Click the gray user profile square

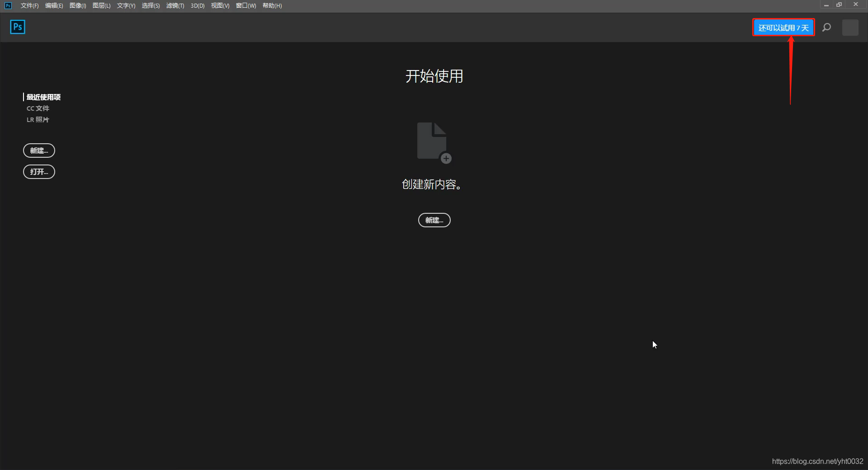[850, 28]
